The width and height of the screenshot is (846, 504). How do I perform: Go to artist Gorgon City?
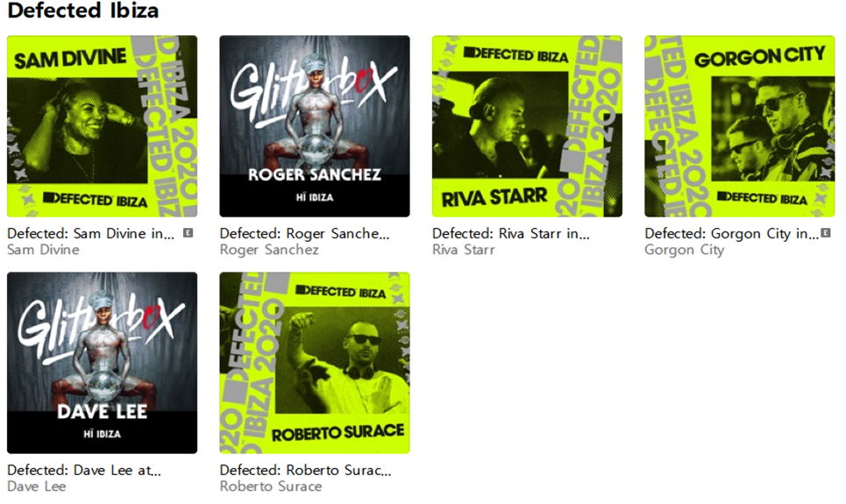(x=684, y=250)
